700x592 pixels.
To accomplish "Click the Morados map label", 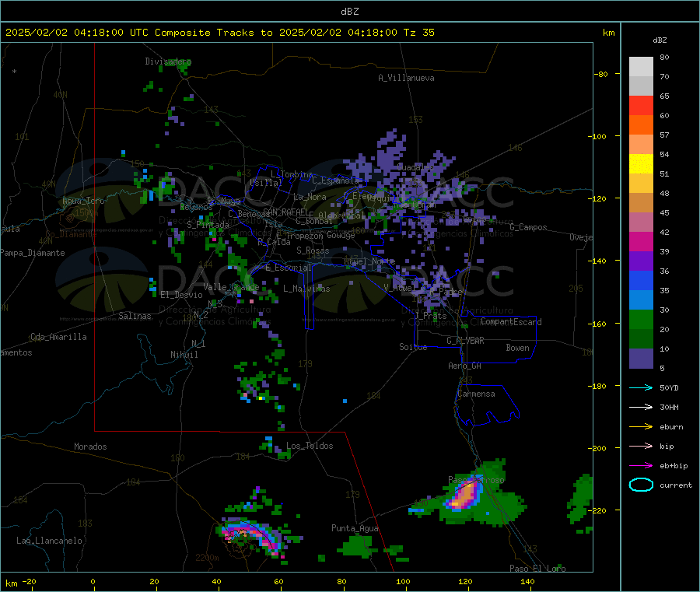I will 90,447.
